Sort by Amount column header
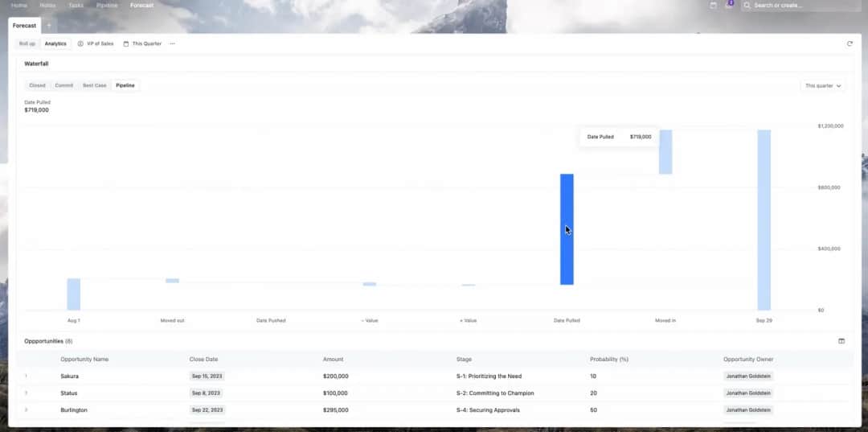Screen dimensions: 868x432 click(x=334, y=360)
